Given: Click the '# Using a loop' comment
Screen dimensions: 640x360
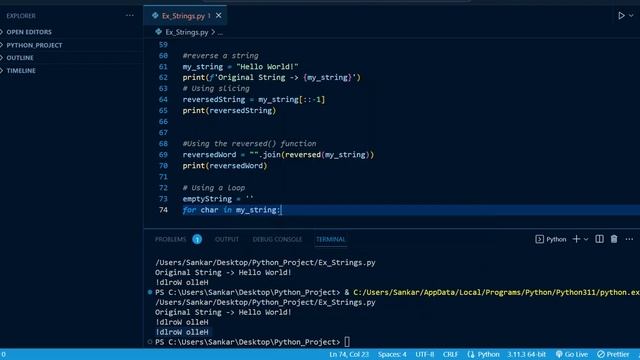Looking at the screenshot, I should (x=214, y=188).
